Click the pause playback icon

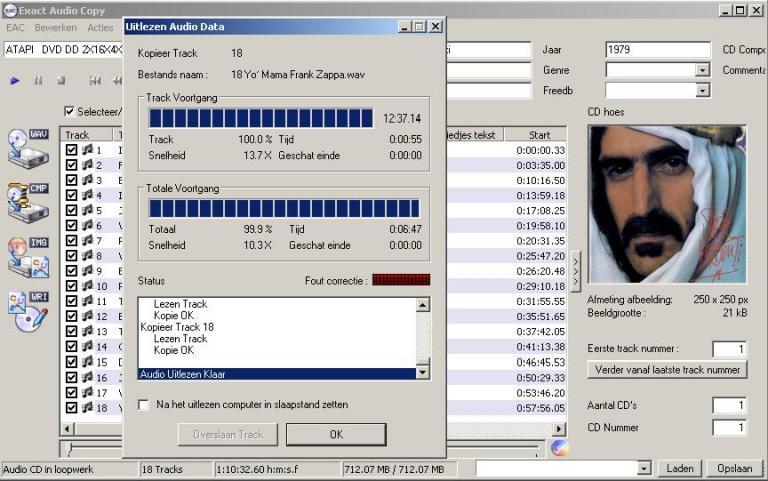click(38, 81)
